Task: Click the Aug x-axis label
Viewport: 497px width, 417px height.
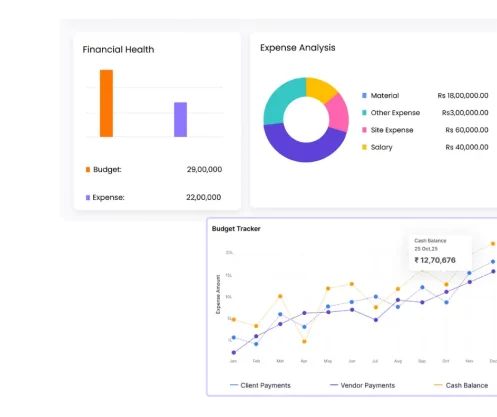Action: [398, 361]
